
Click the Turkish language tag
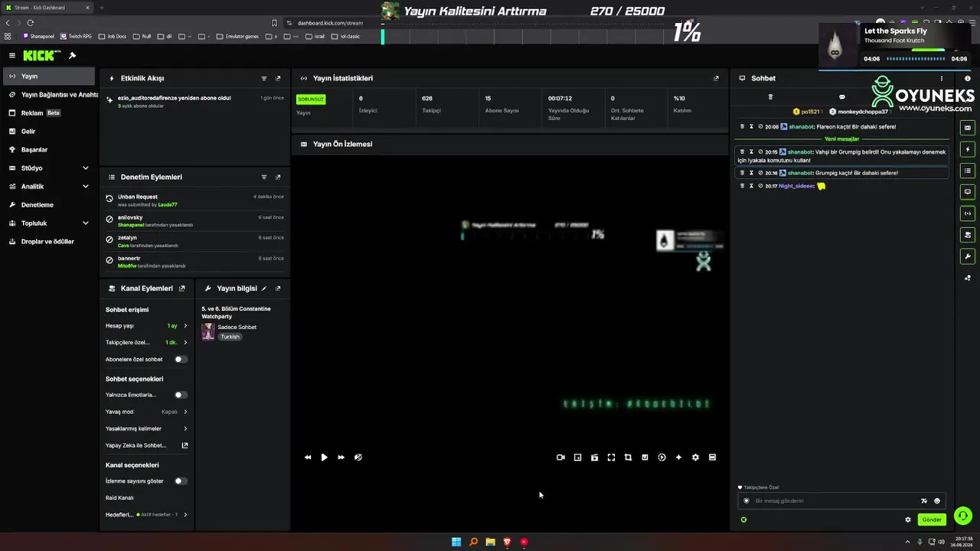(x=230, y=337)
